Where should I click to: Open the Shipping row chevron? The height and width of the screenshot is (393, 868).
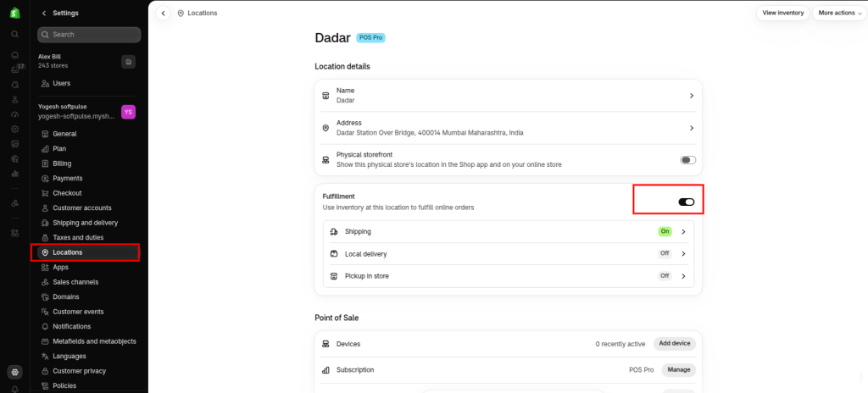click(683, 231)
